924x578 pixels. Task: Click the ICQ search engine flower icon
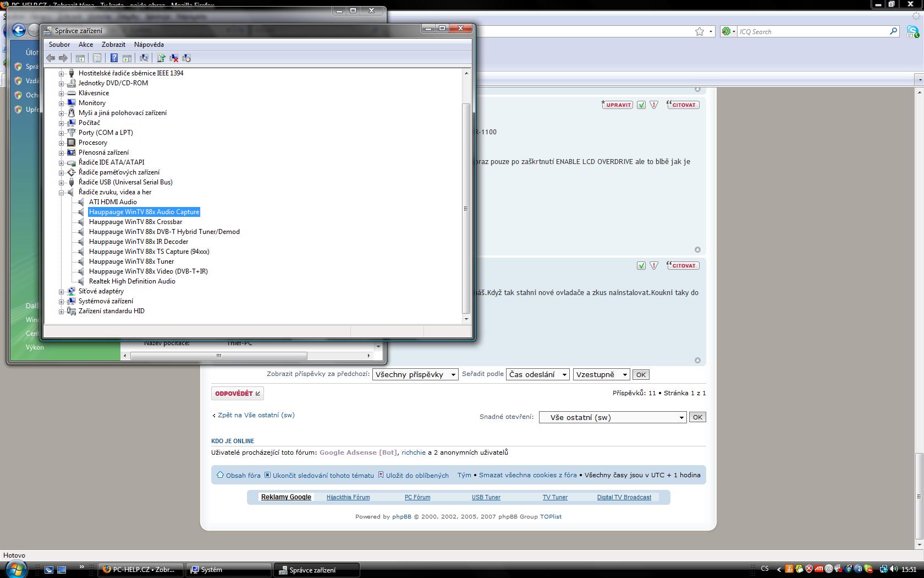coord(727,31)
